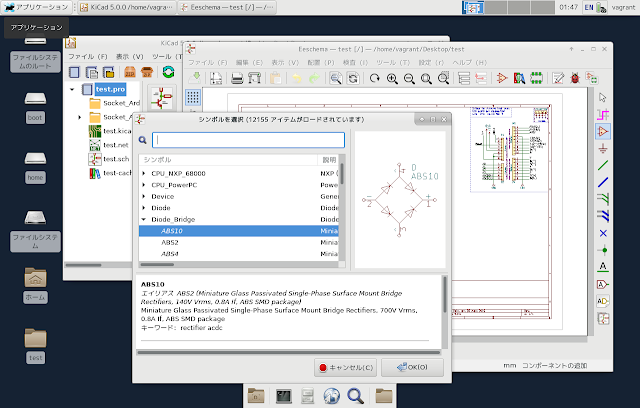
Task: Select the ABS2 symbol row
Action: coord(238,242)
